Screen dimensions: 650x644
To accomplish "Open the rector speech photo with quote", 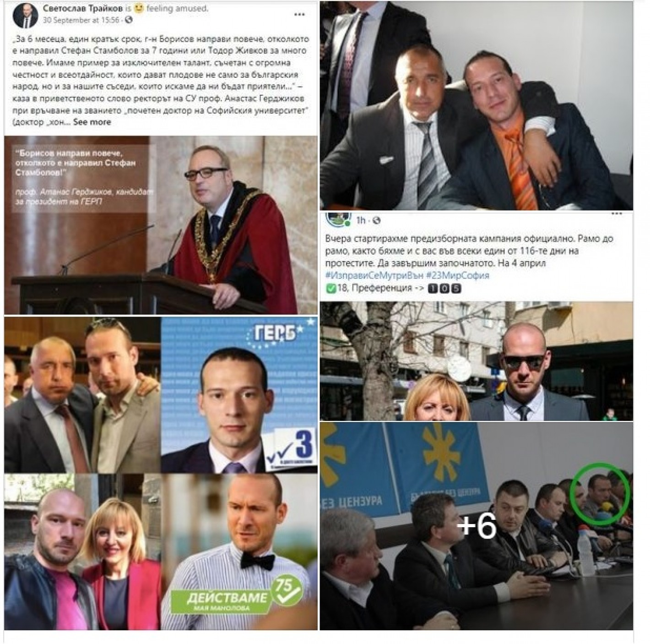I will pyautogui.click(x=161, y=225).
